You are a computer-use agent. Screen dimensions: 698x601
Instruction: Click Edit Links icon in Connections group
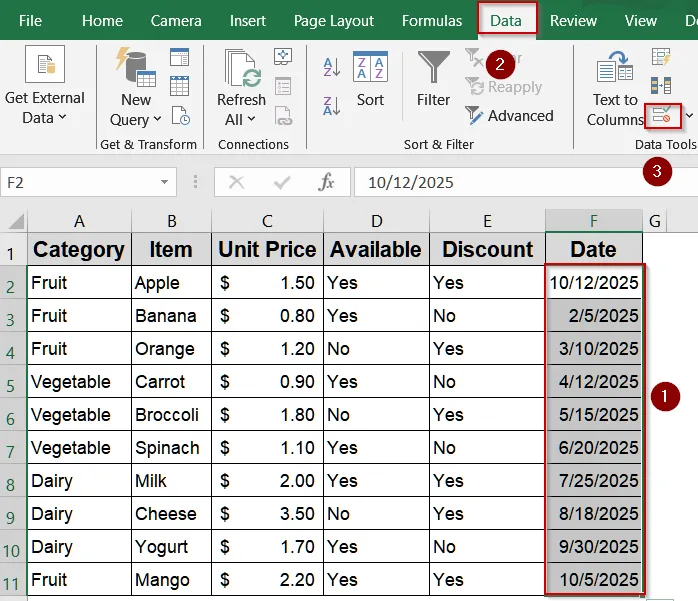point(284,116)
